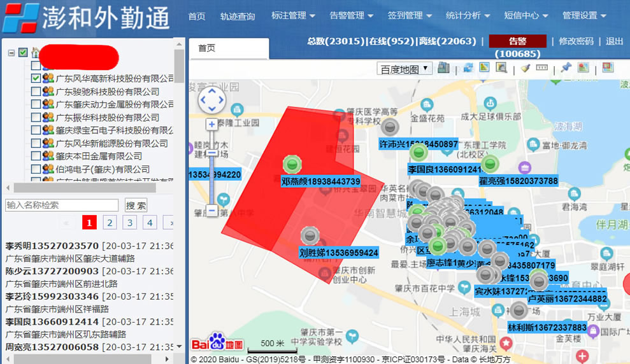The width and height of the screenshot is (630, 364).
Task: Click the map picture icon after refresh
Action: (484, 67)
